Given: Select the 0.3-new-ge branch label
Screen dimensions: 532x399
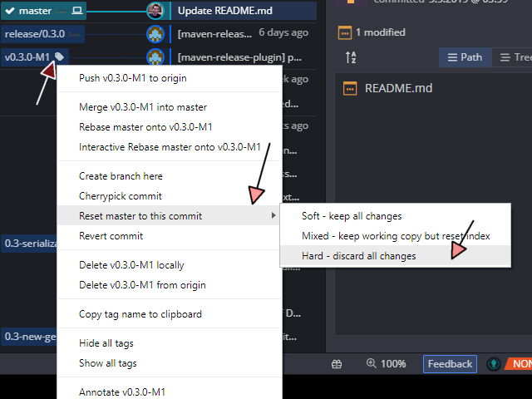Looking at the screenshot, I should (29, 337).
